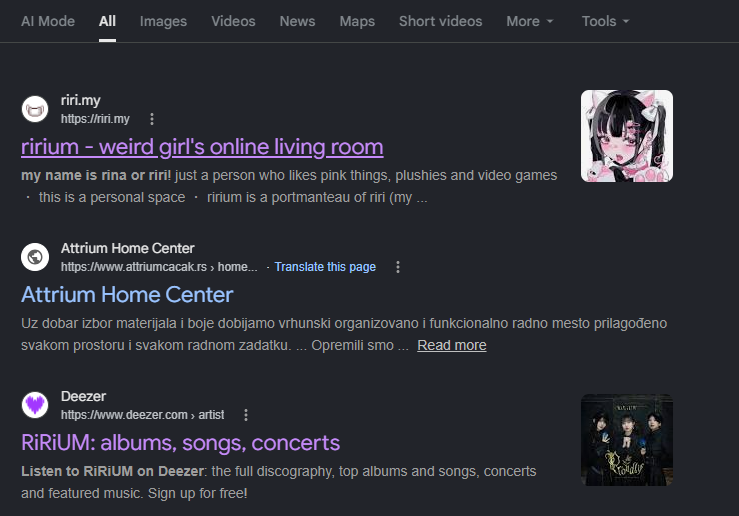This screenshot has width=739, height=516.
Task: Click the https://riri.my URL text
Action: pos(95,119)
